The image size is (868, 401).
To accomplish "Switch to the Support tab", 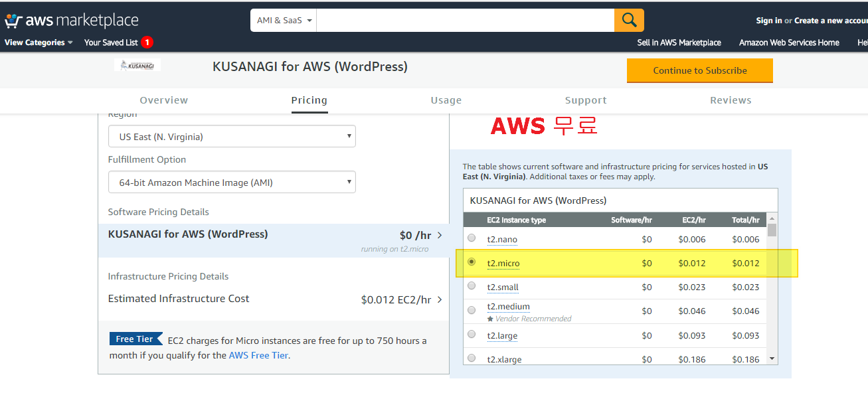I will tap(586, 100).
